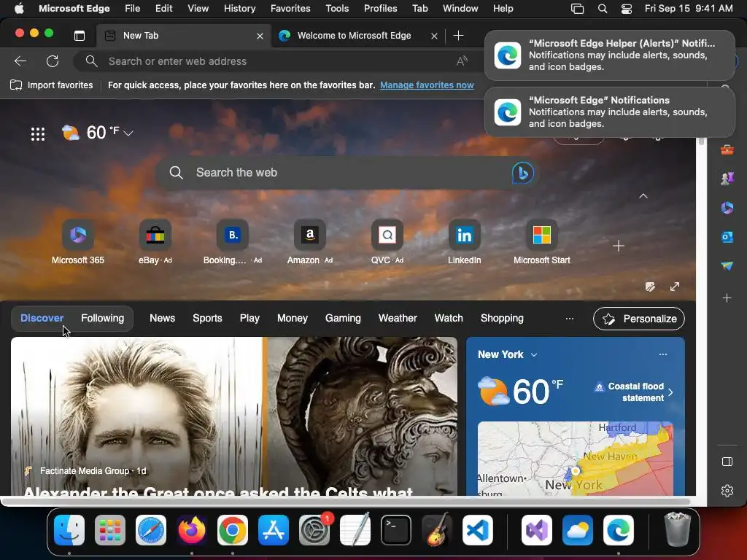Screen dimensions: 747x560
Task: Switch to the New Tab tab
Action: coord(184,36)
